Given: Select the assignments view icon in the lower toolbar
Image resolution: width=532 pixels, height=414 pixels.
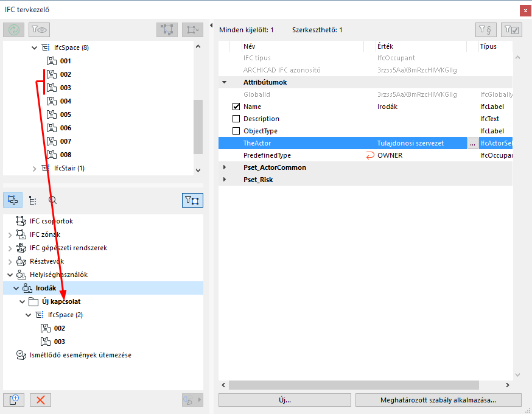Looking at the screenshot, I should 13,200.
